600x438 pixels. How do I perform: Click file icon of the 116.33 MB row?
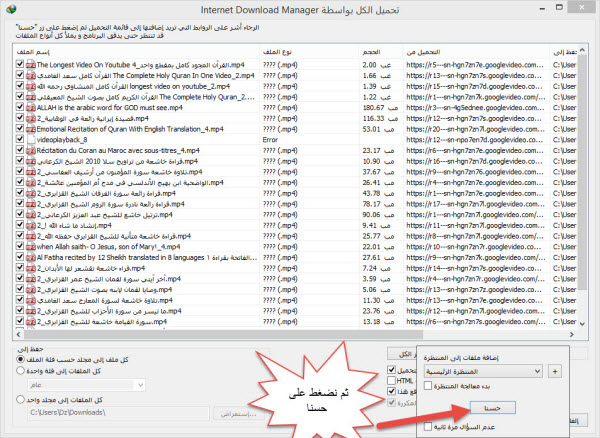coord(31,118)
